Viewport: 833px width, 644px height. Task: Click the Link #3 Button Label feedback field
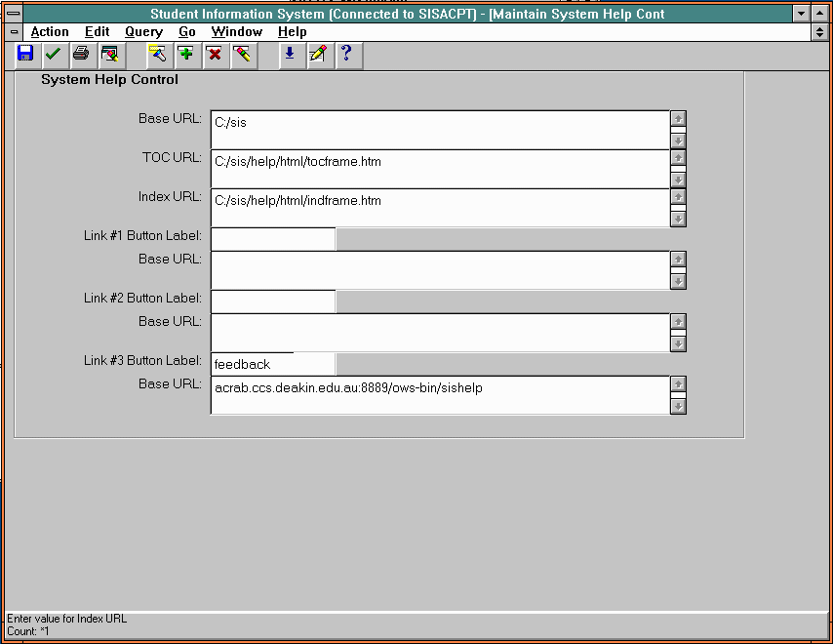(x=272, y=364)
